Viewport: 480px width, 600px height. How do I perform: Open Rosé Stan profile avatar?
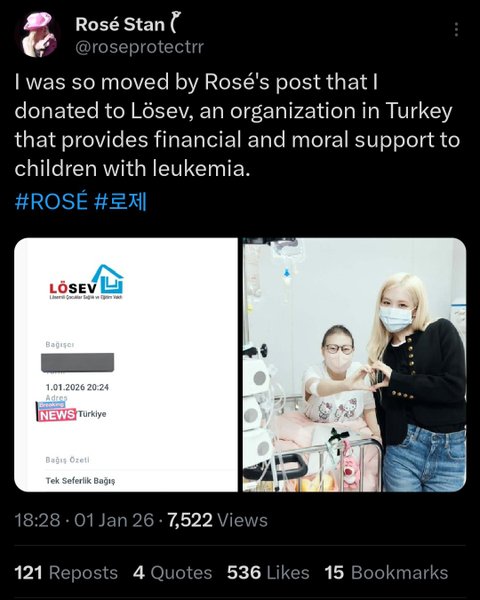(x=38, y=34)
